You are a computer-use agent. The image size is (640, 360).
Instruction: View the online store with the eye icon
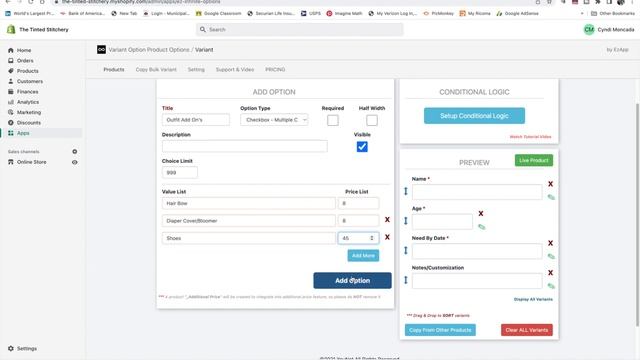(75, 162)
